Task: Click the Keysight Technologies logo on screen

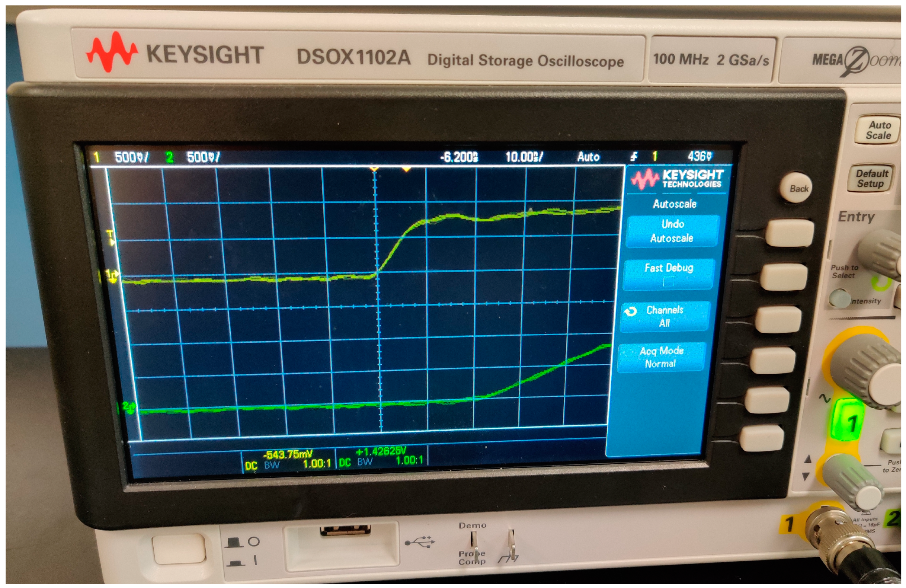Action: coord(678,179)
